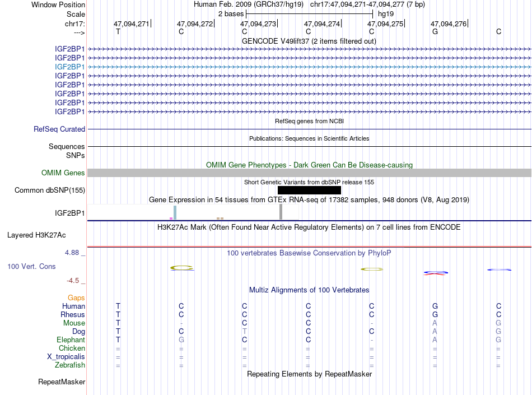The image size is (532, 395).
Task: Click the Human Feb. 2009 (GRCh37/hg19) title
Action: coord(248,4)
